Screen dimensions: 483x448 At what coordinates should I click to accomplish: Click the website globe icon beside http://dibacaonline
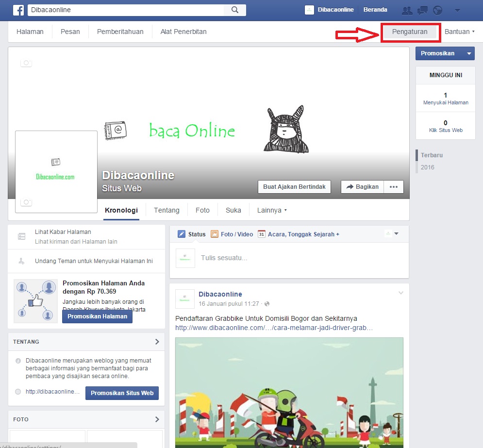[x=18, y=392]
